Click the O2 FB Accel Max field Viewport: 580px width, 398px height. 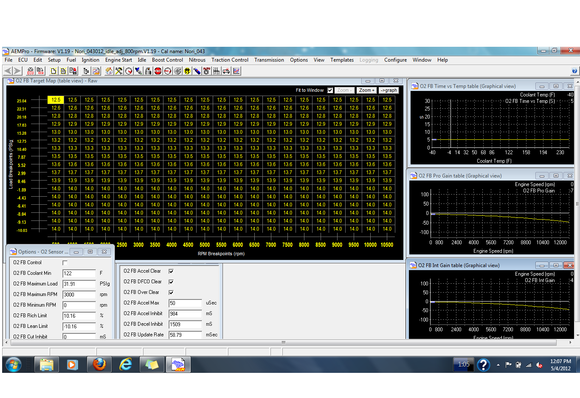pos(185,303)
